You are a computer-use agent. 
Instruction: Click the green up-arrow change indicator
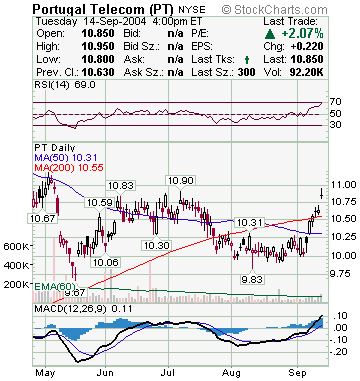270,34
